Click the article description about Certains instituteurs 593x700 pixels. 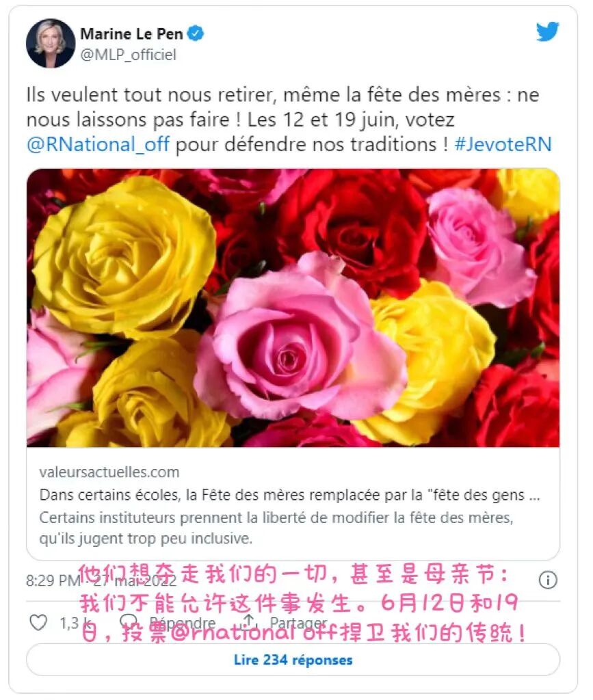pos(276,528)
